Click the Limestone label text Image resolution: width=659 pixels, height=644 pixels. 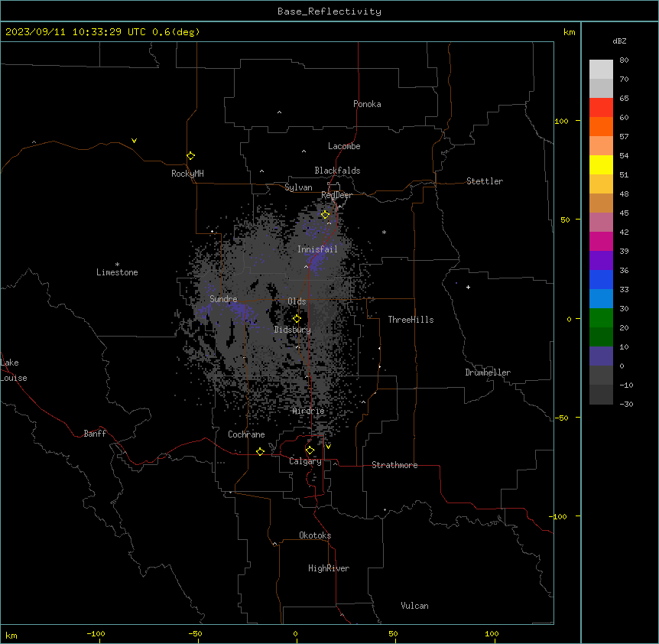tap(117, 272)
